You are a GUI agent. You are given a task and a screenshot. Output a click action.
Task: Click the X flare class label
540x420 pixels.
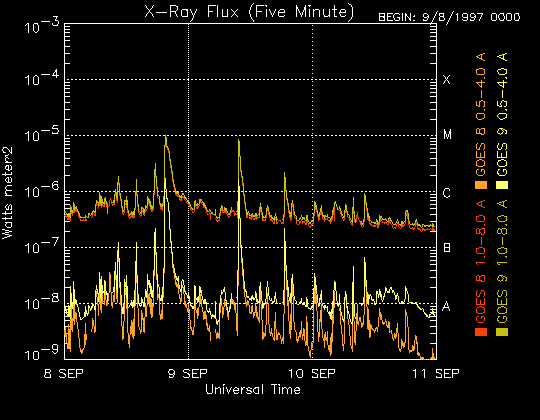(446, 80)
